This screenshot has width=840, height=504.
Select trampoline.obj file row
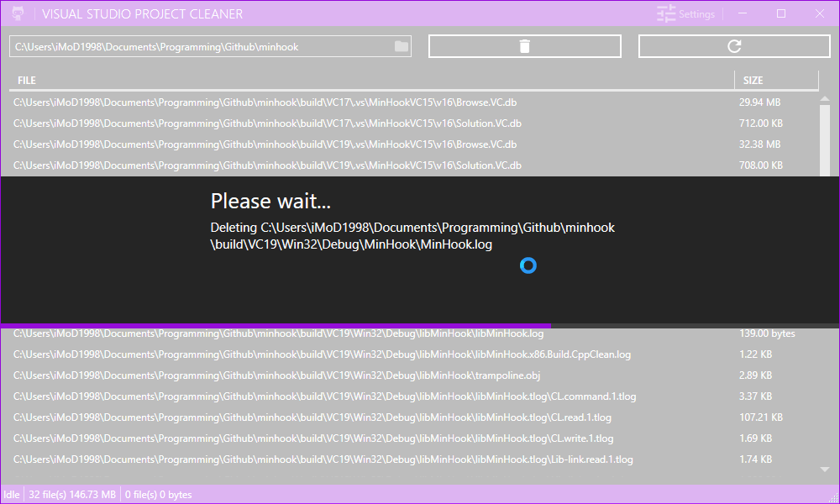pyautogui.click(x=414, y=375)
